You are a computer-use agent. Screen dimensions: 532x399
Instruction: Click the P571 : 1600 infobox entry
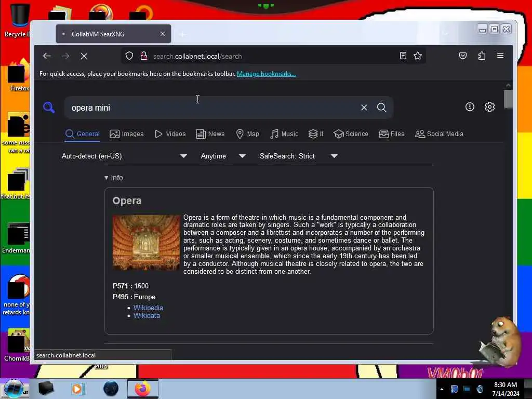130,286
